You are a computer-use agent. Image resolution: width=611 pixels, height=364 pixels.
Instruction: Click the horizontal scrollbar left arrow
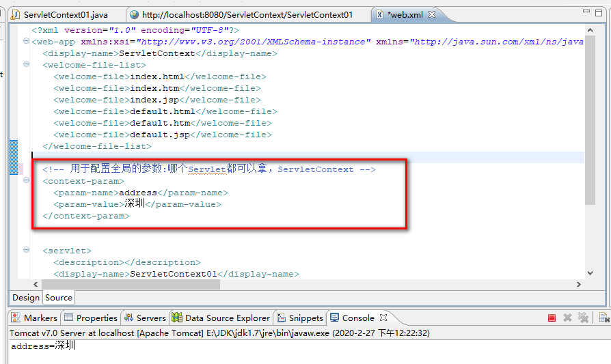pyautogui.click(x=36, y=285)
